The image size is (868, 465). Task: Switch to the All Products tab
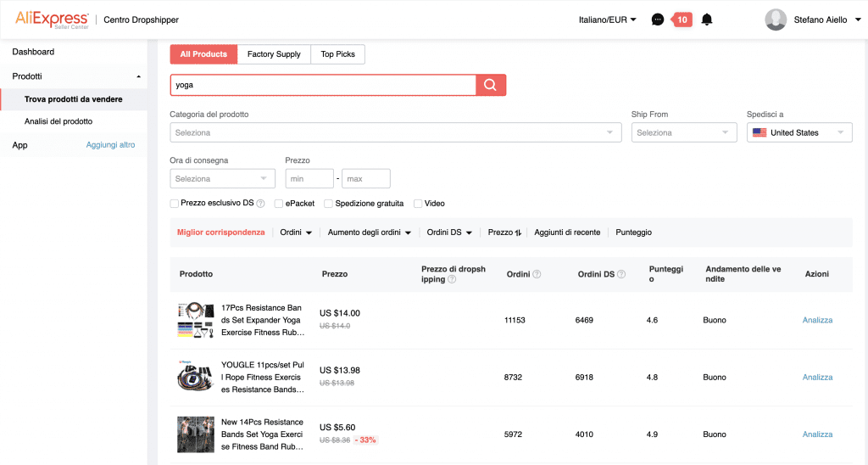[x=203, y=54]
